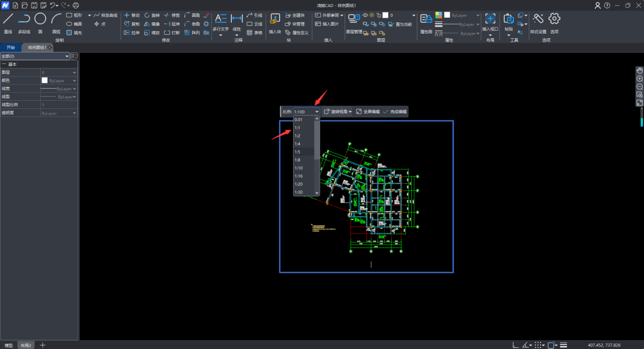Toggle the layer lock padlock icon
Viewport: 644px width, 349px height.
click(379, 15)
